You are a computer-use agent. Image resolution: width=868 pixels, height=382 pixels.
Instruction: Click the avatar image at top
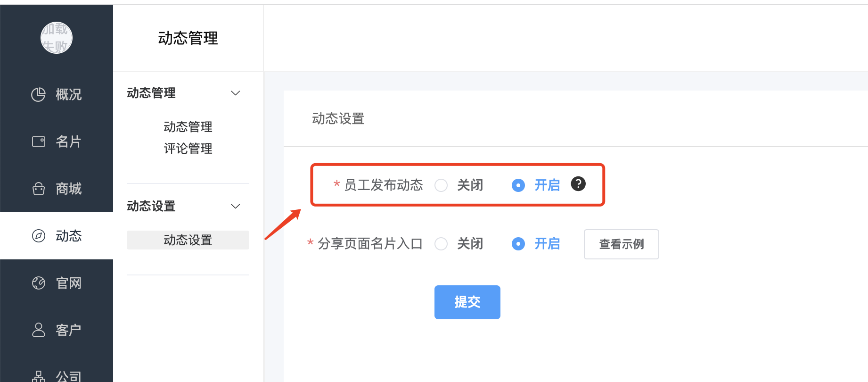(x=57, y=38)
